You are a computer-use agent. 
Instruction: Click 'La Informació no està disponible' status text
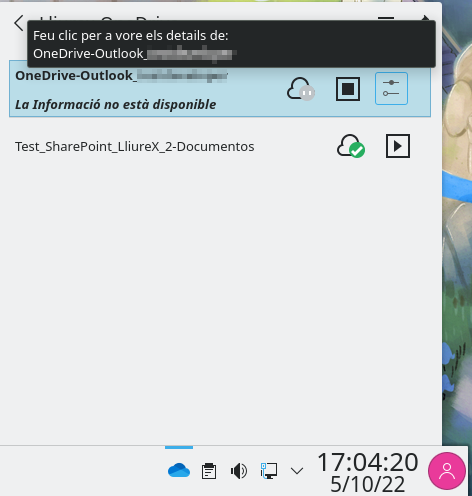tap(116, 104)
